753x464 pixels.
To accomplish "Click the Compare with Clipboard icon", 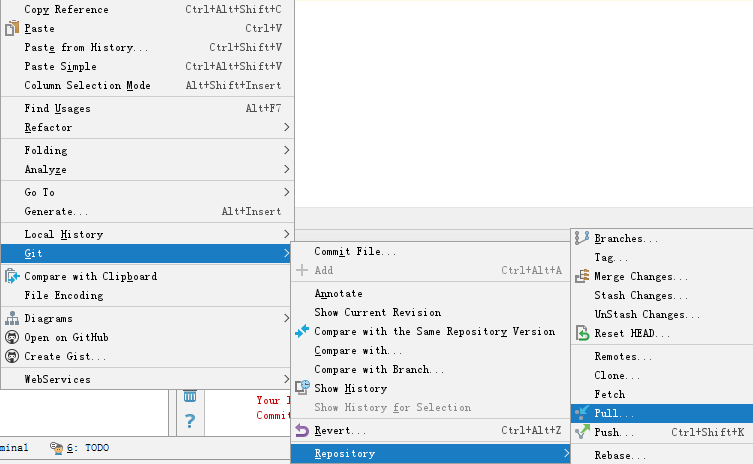I will (12, 277).
